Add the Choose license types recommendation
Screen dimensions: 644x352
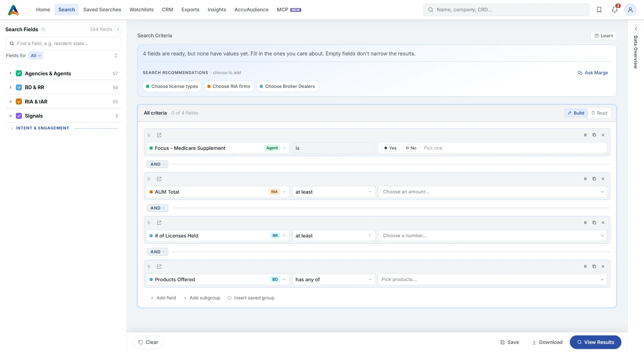click(x=172, y=86)
